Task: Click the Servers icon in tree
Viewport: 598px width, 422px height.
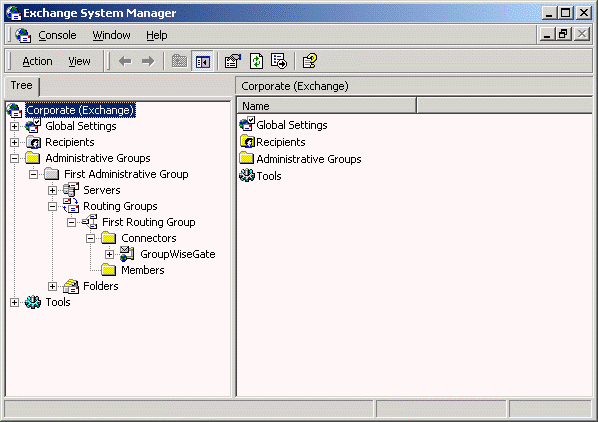Action: [x=71, y=190]
